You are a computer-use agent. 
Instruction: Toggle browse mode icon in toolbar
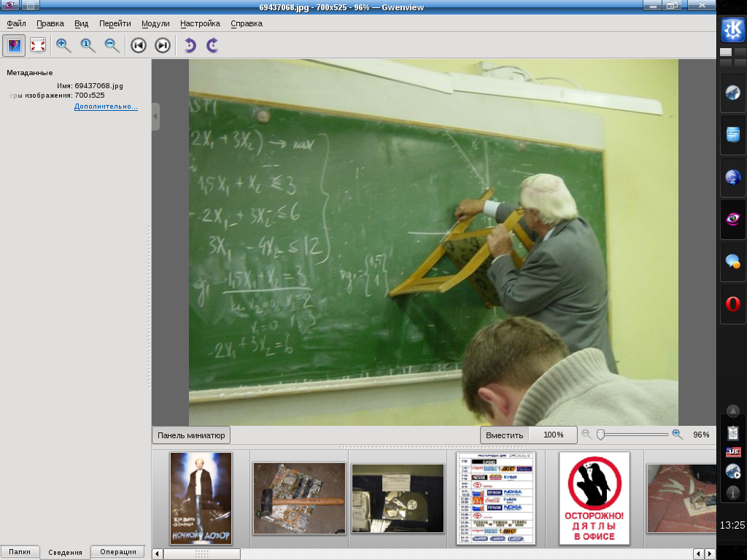pos(14,45)
